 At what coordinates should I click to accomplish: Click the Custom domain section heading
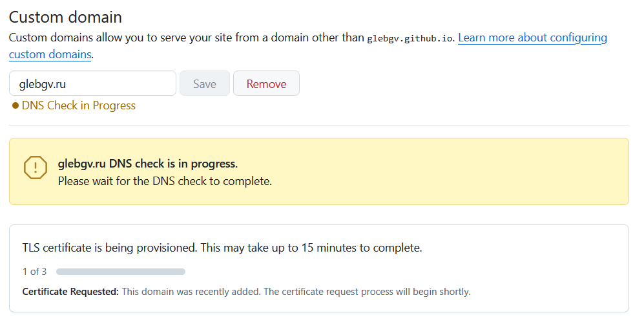click(x=65, y=17)
